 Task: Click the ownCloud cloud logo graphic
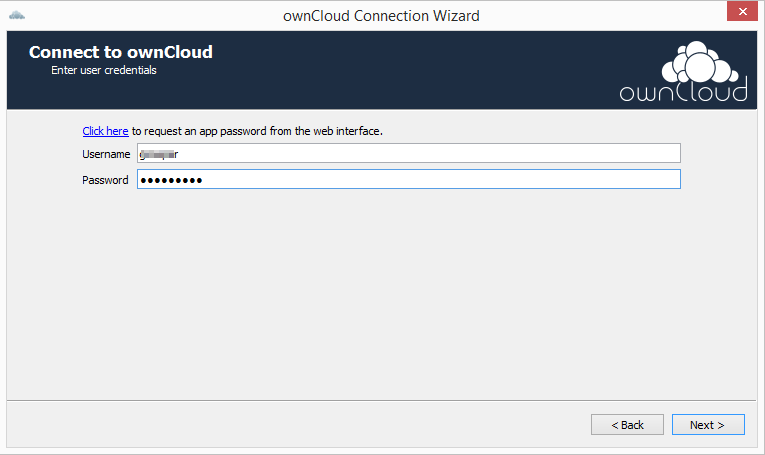click(699, 62)
